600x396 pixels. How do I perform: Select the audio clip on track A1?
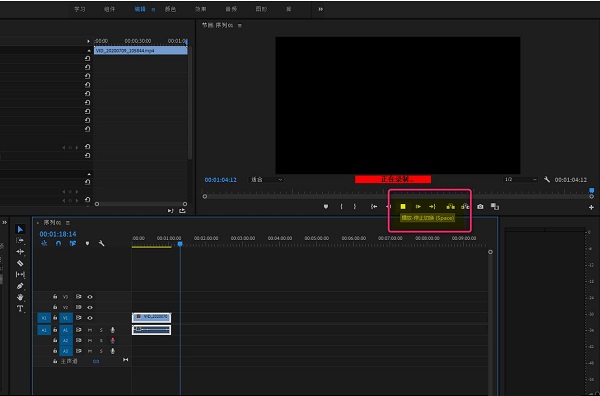pyautogui.click(x=152, y=330)
